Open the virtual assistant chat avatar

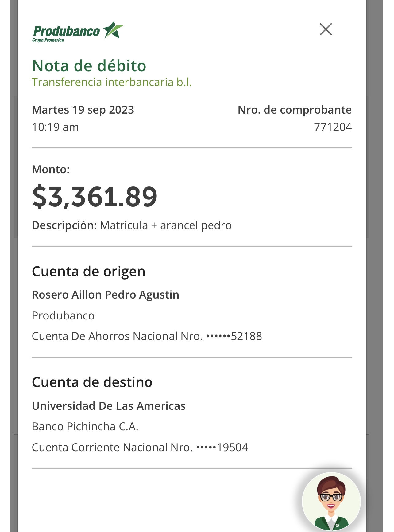click(331, 501)
